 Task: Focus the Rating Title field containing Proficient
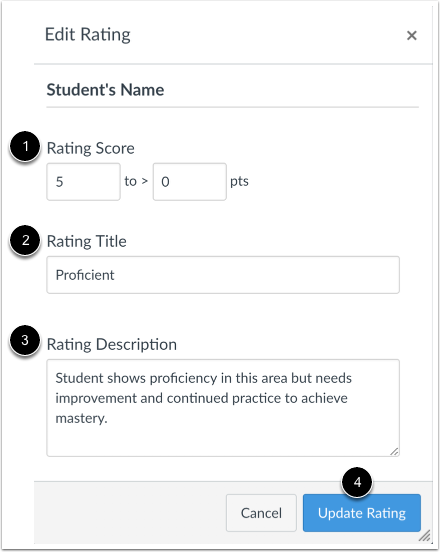[x=223, y=275]
